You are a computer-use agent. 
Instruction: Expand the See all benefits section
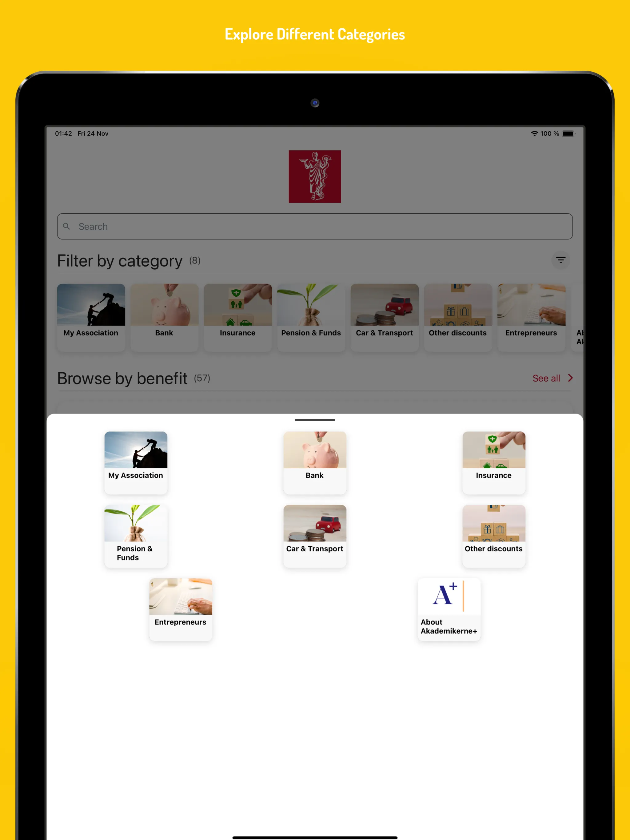[x=553, y=377]
